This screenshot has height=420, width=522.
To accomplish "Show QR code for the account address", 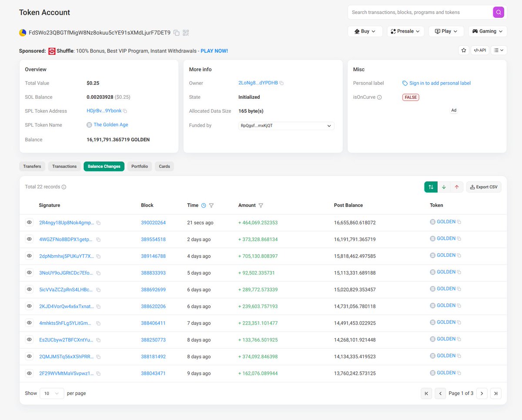I will click(186, 33).
